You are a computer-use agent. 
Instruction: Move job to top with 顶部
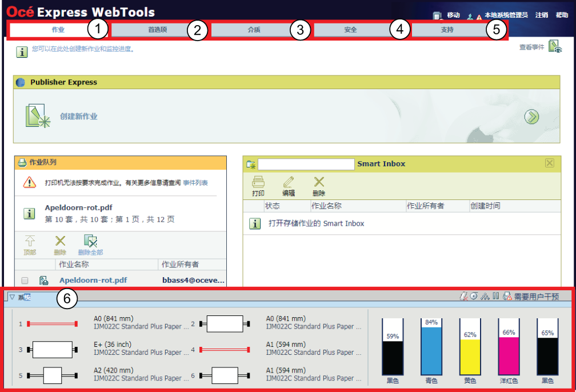(x=30, y=245)
